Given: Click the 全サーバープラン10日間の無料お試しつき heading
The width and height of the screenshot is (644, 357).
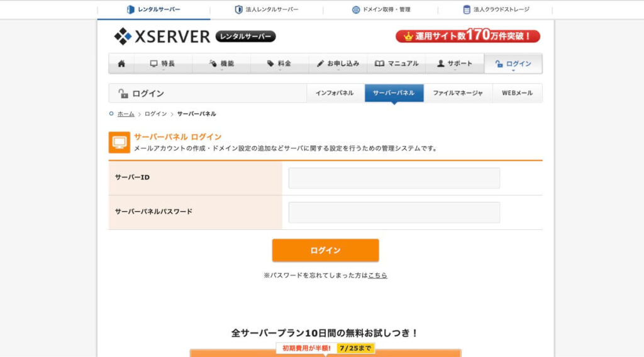Looking at the screenshot, I should coord(325,332).
